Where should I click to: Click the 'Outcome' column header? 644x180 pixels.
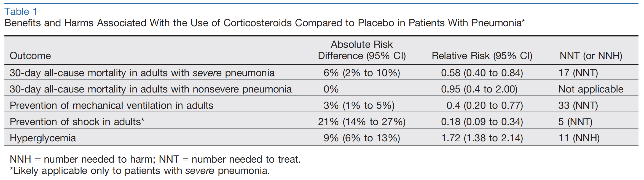(30, 56)
